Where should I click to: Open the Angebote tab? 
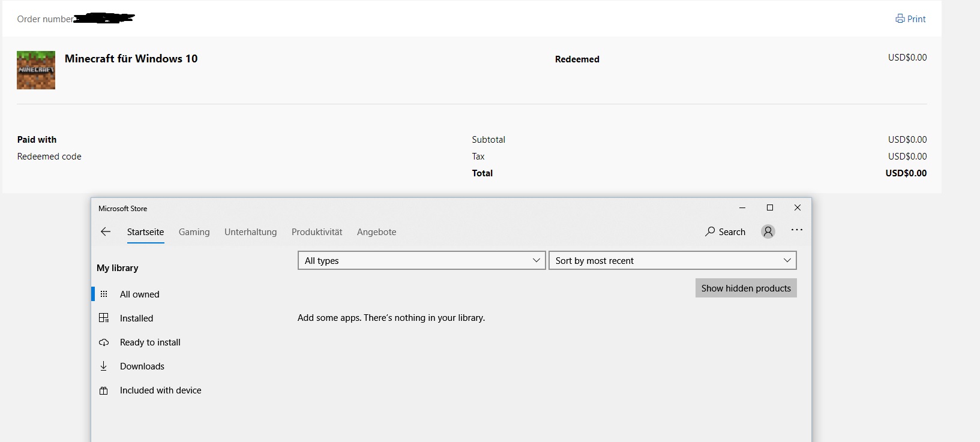pos(376,232)
